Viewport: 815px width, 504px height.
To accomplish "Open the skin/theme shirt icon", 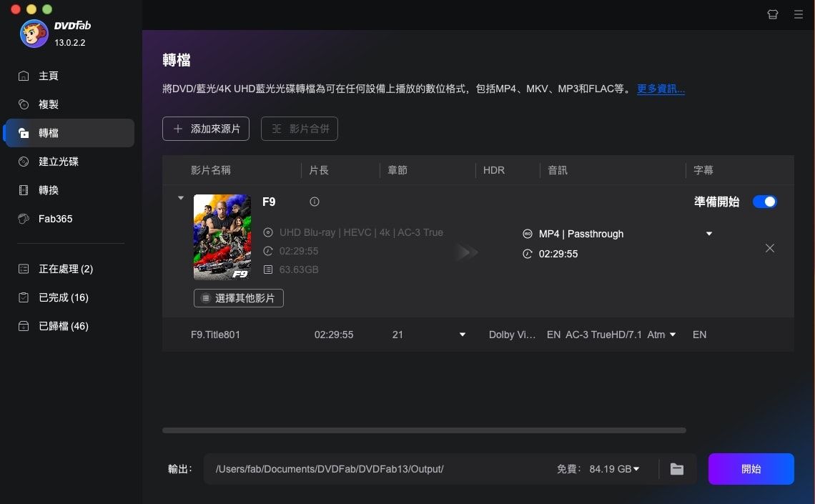I will [772, 14].
